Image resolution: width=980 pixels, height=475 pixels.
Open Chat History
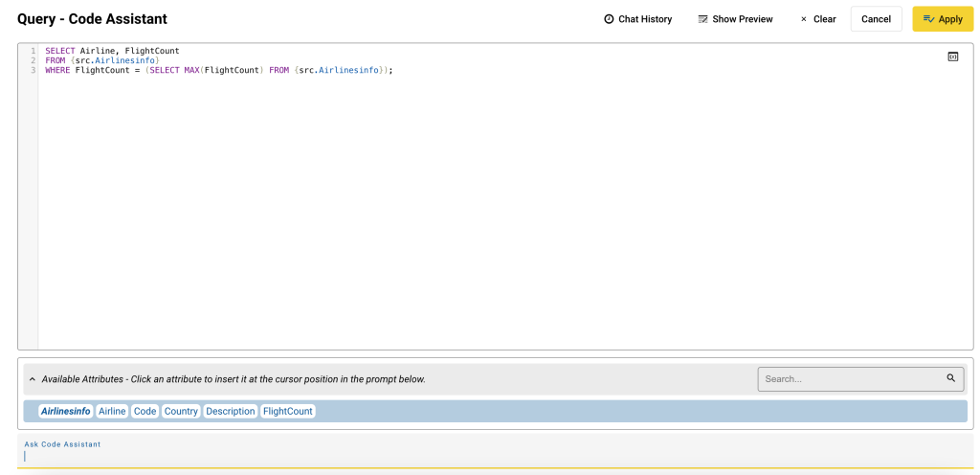[x=637, y=19]
